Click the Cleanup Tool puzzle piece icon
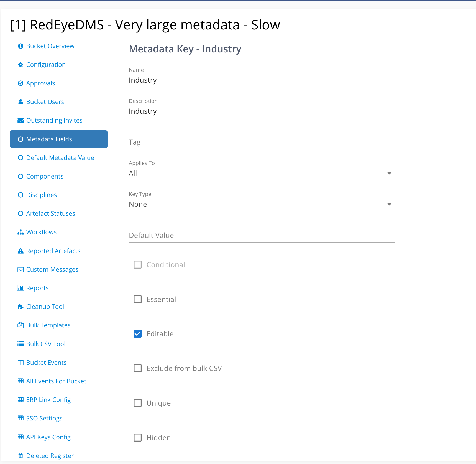476x464 pixels. 21,307
